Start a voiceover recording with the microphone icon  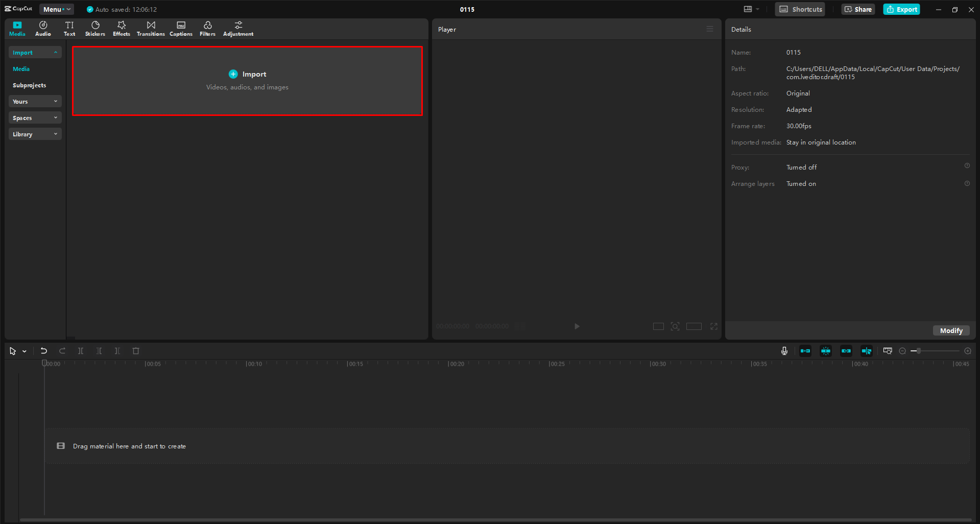784,351
